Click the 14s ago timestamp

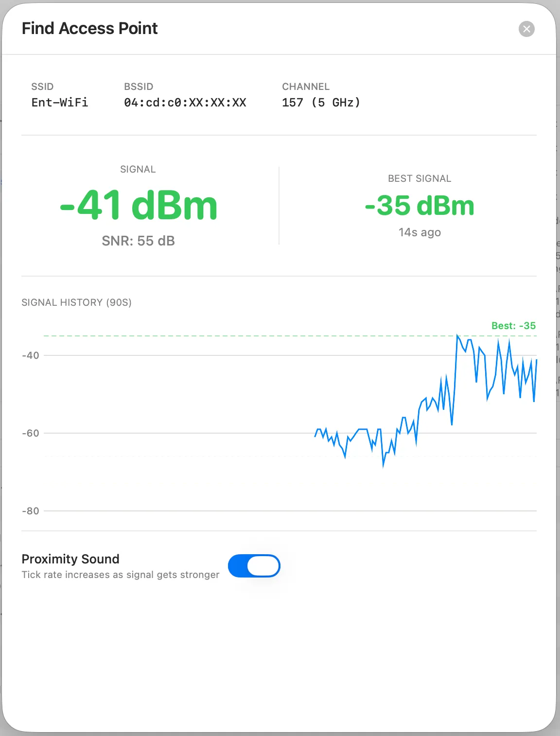[419, 232]
